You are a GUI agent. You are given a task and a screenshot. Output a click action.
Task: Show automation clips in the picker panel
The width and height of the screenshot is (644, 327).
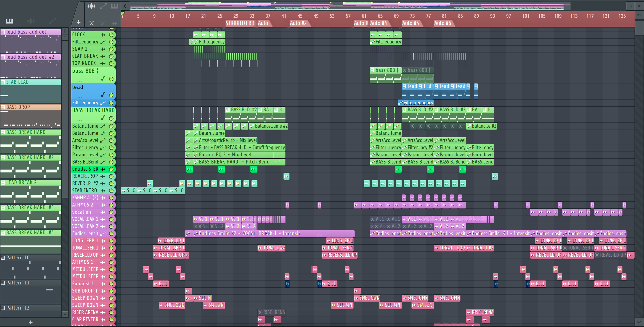[52, 21]
